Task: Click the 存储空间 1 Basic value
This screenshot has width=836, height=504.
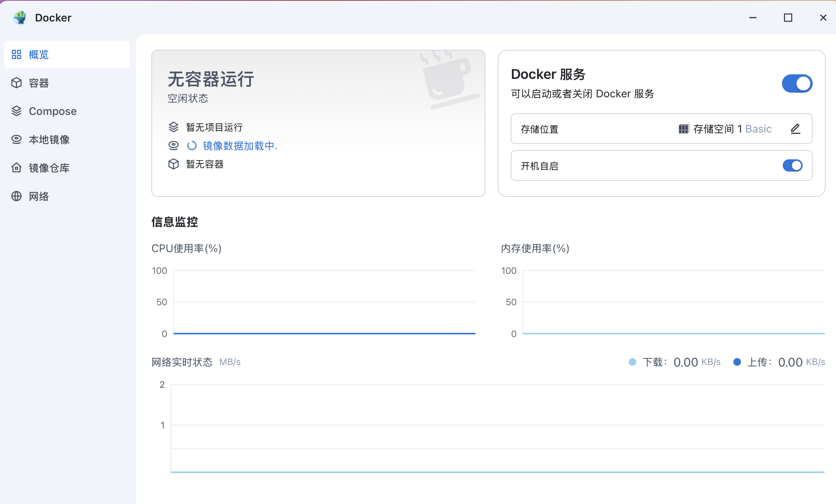Action: pos(732,129)
